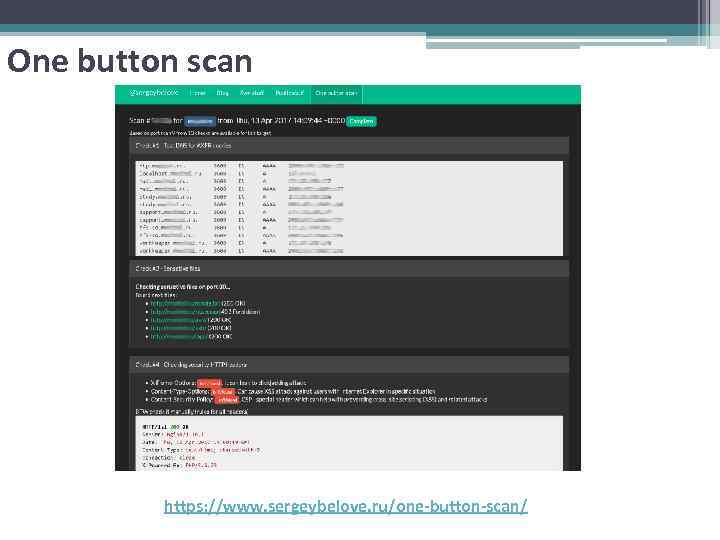Screen dimensions: 720x540
Task: Click the Check #1 DNS section header
Action: (x=349, y=146)
